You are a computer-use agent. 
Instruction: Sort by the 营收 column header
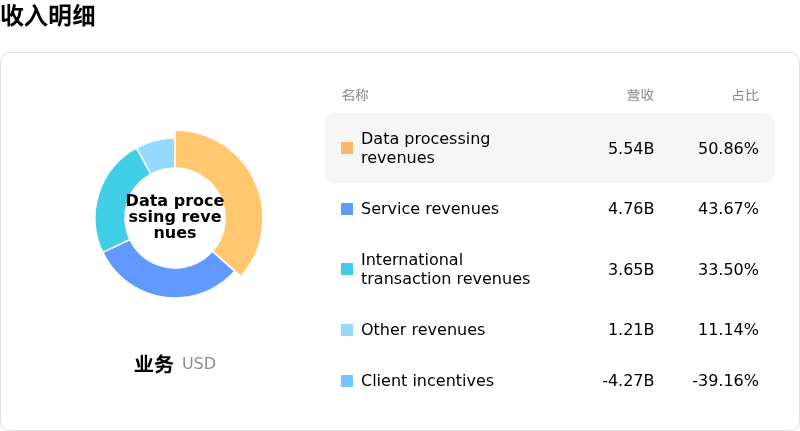640,95
